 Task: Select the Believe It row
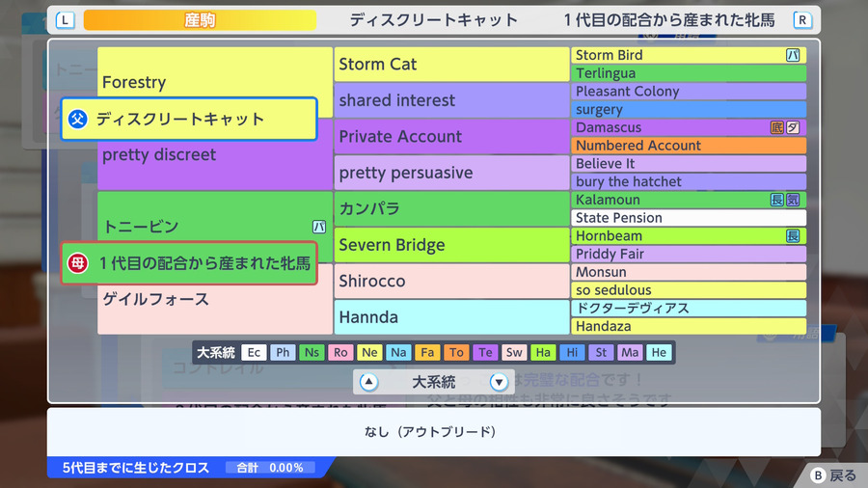point(689,164)
